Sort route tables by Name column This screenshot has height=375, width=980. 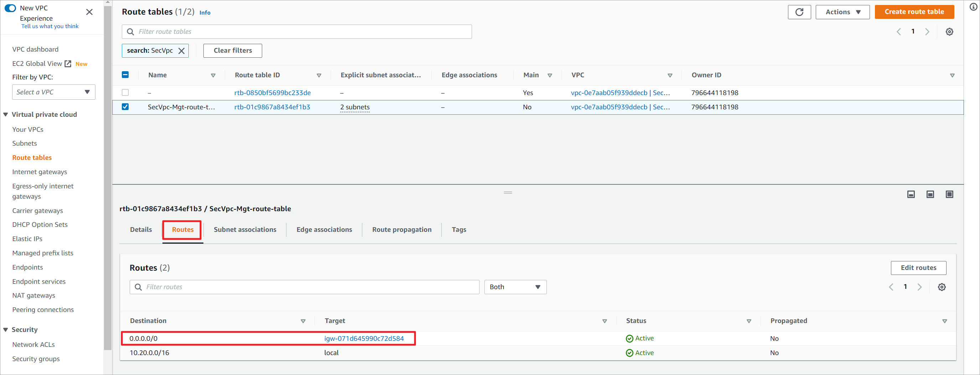click(213, 76)
